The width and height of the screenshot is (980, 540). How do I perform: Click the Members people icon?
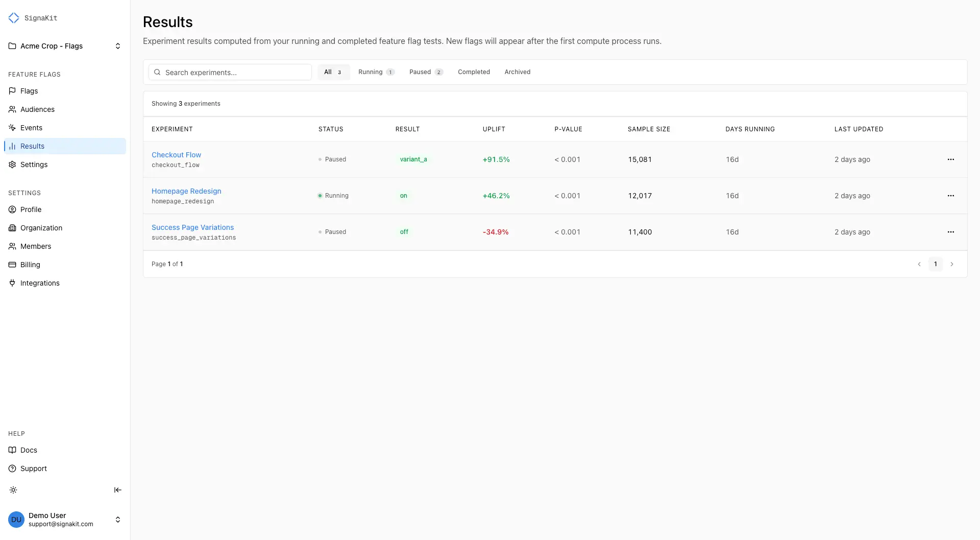[12, 246]
